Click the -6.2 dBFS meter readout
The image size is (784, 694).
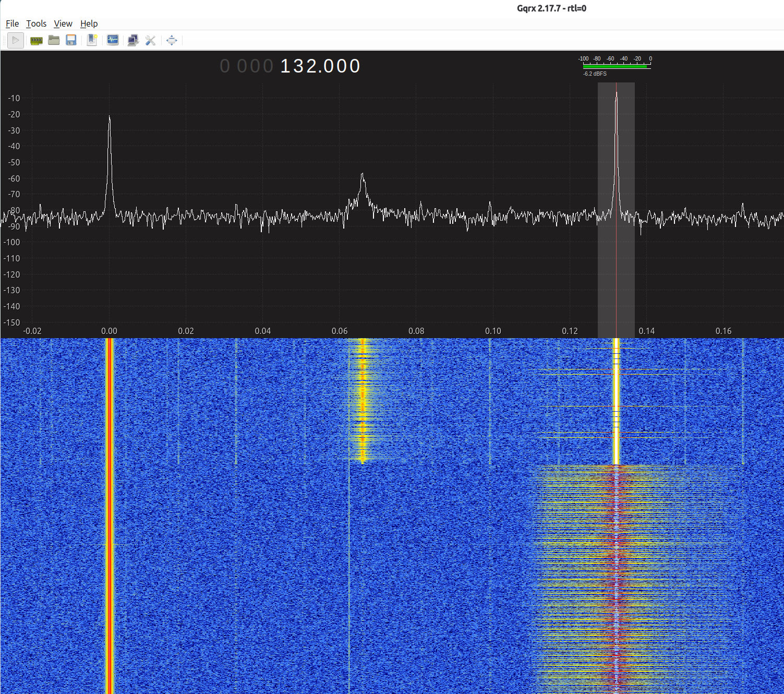click(595, 74)
